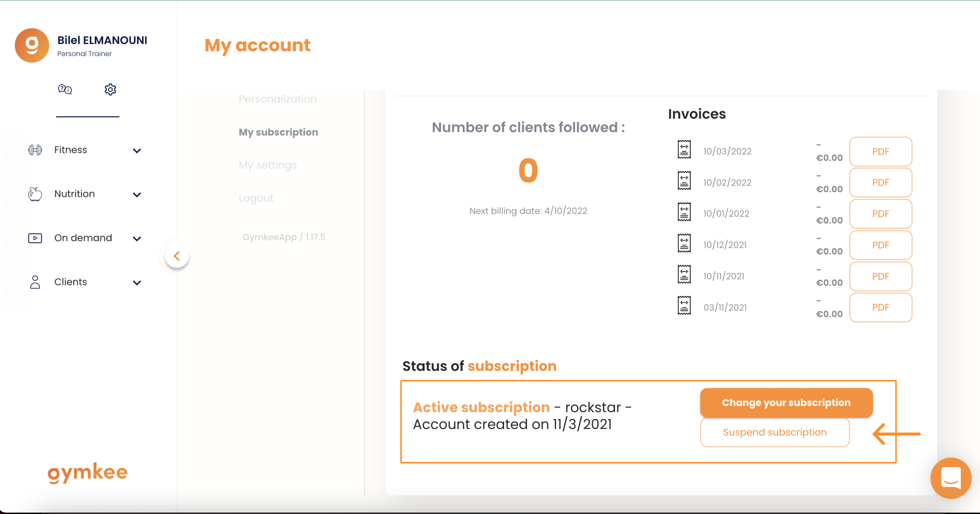The image size is (980, 514).
Task: Click the profile avatar logo
Action: point(32,45)
